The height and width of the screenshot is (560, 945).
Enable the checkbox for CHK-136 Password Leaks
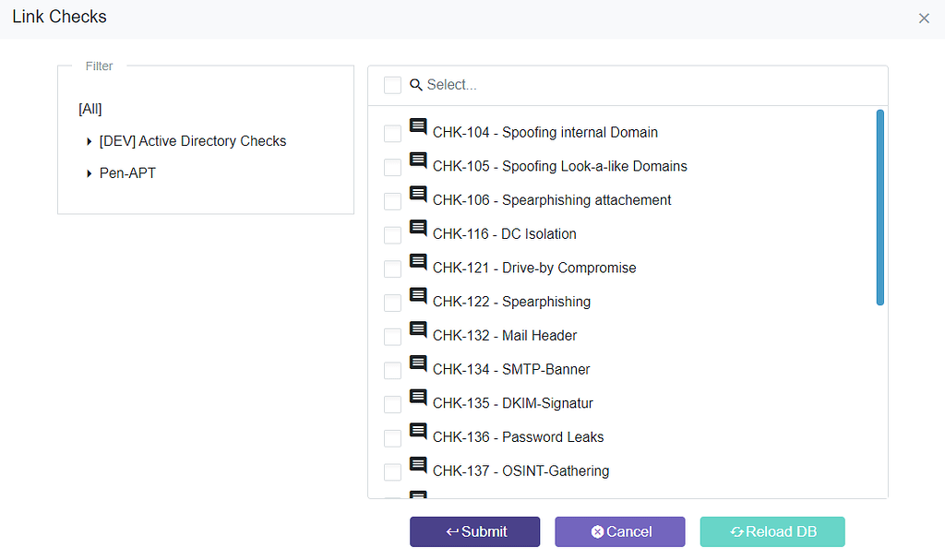[x=392, y=438]
